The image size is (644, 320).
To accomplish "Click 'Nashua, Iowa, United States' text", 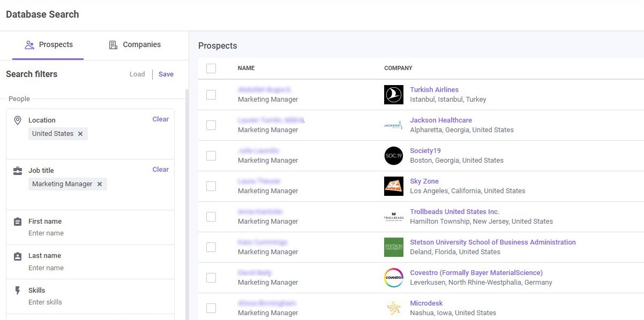I will [x=453, y=313].
